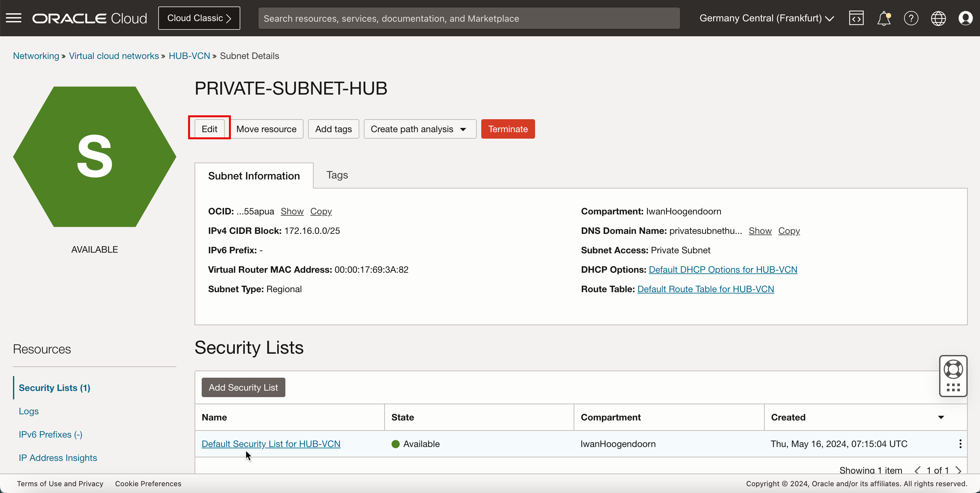Click the Edit button for PRIVATE-SUBNET-HUB

209,129
